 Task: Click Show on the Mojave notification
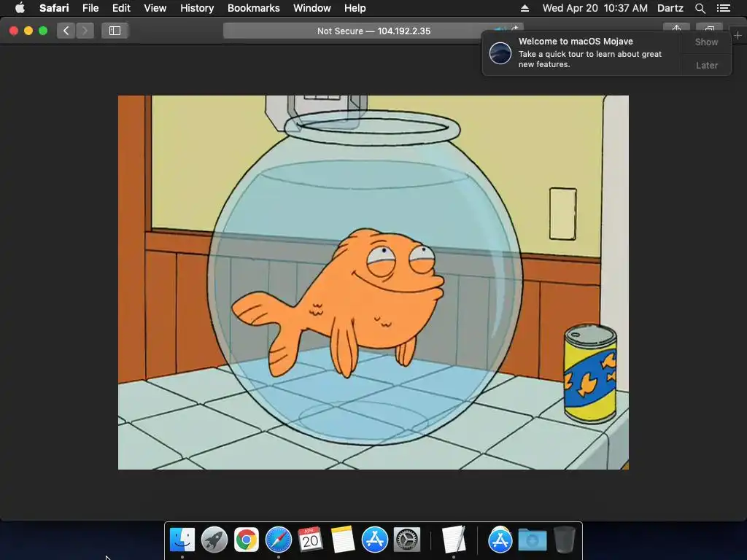point(706,42)
